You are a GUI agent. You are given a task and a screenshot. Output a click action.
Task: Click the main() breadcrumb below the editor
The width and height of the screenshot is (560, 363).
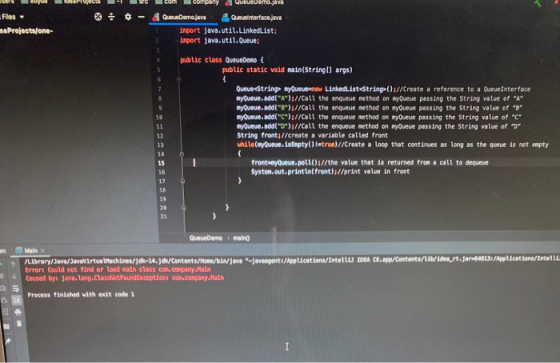pyautogui.click(x=241, y=238)
